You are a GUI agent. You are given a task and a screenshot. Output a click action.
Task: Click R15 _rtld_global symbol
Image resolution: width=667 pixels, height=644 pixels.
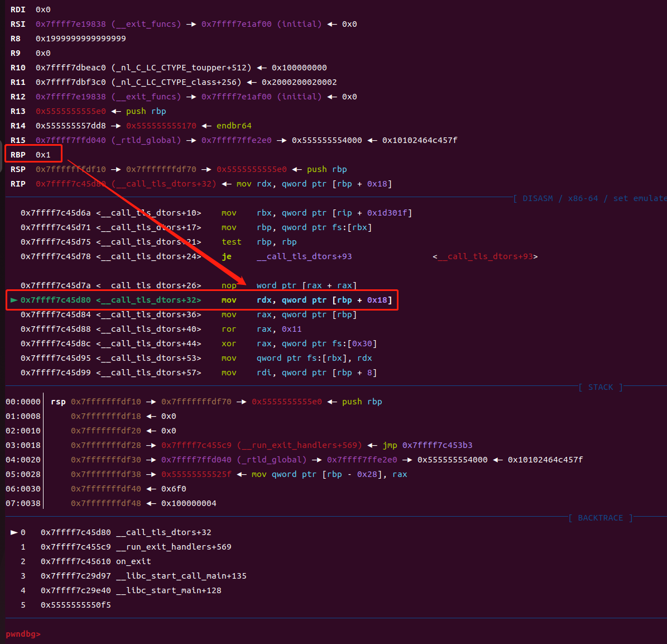pos(146,140)
